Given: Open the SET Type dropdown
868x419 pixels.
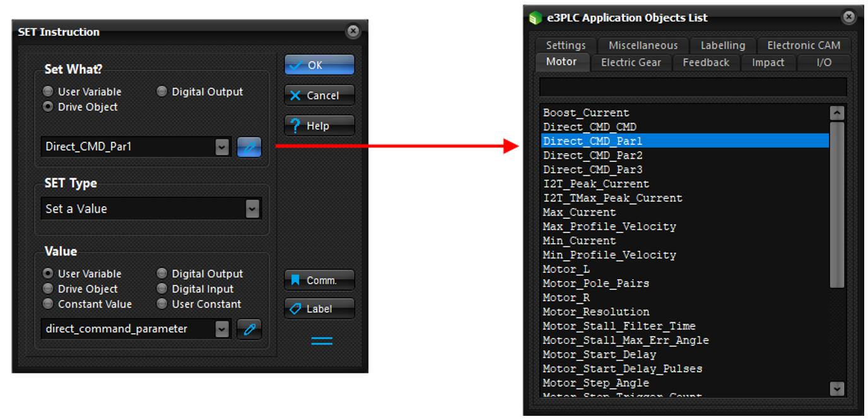Looking at the screenshot, I should click(252, 209).
